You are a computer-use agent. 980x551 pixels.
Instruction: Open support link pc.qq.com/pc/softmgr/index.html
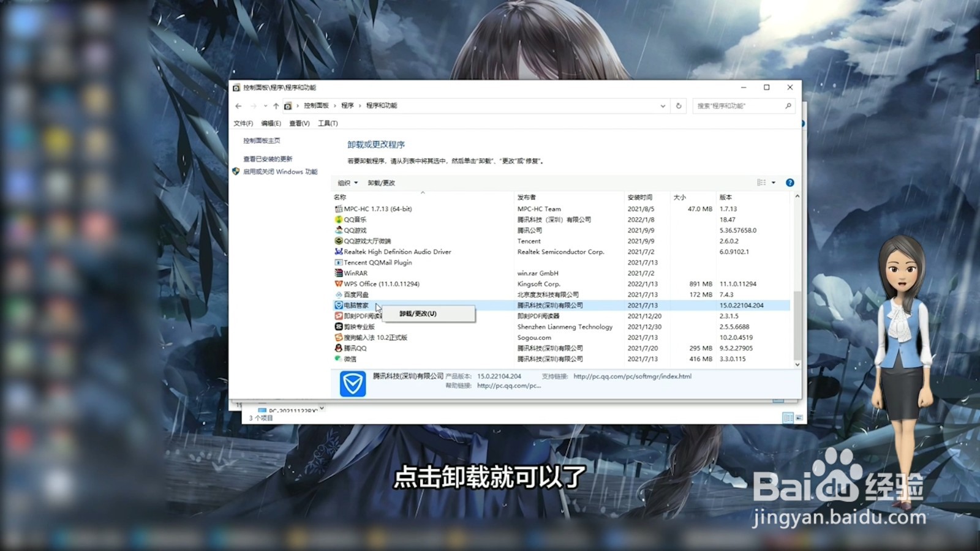(632, 377)
